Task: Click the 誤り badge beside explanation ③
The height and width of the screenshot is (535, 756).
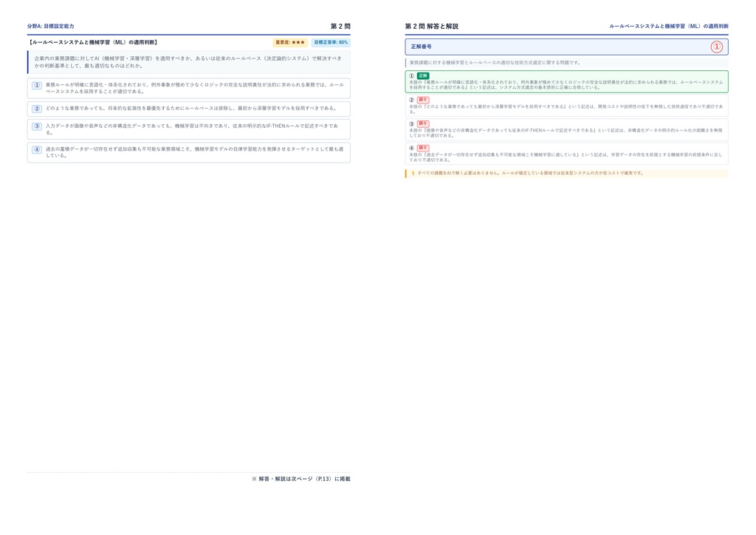Action: [423, 123]
